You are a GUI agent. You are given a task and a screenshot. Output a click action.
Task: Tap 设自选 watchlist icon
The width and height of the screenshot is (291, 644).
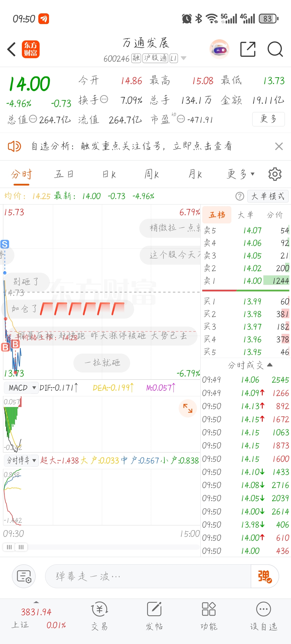pos(264,616)
